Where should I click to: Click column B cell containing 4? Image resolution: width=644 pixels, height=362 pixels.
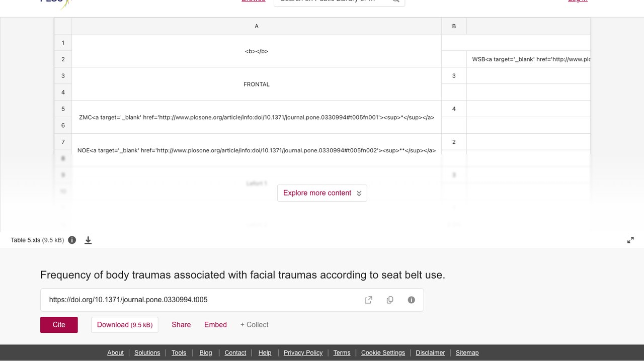tap(454, 109)
